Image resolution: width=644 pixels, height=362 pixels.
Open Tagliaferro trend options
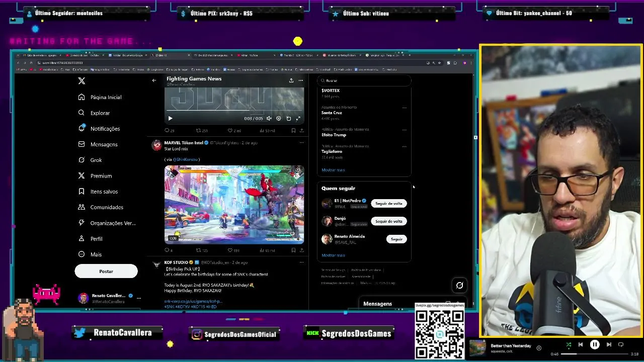click(x=404, y=146)
